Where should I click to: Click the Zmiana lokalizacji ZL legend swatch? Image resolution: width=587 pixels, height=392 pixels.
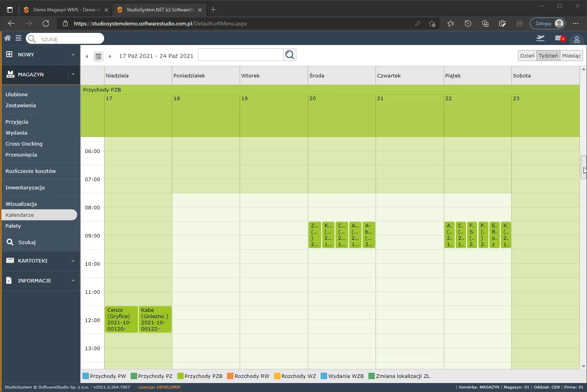point(372,376)
